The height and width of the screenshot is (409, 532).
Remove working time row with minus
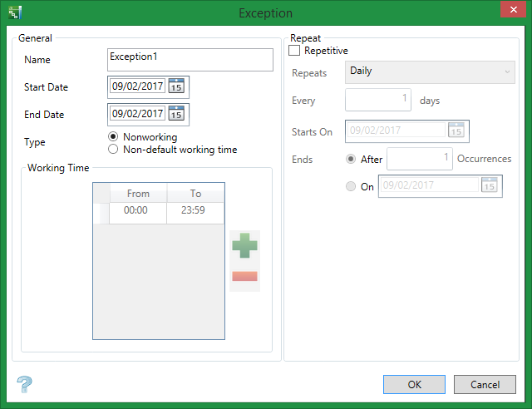244,276
